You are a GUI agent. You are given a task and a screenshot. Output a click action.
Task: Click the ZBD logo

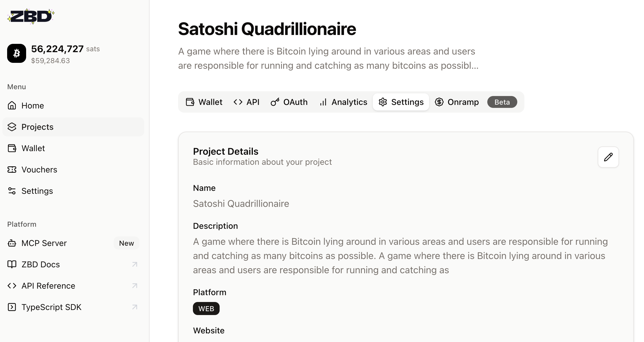31,16
